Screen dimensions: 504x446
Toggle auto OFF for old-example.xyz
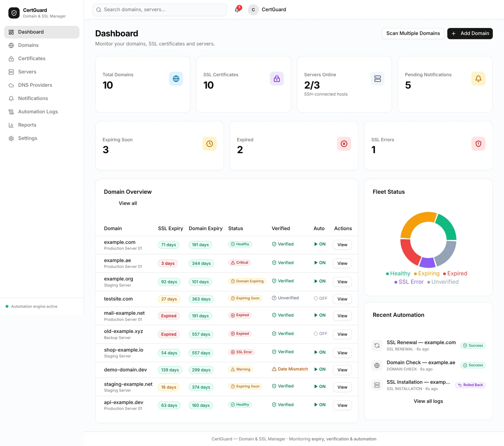point(321,334)
